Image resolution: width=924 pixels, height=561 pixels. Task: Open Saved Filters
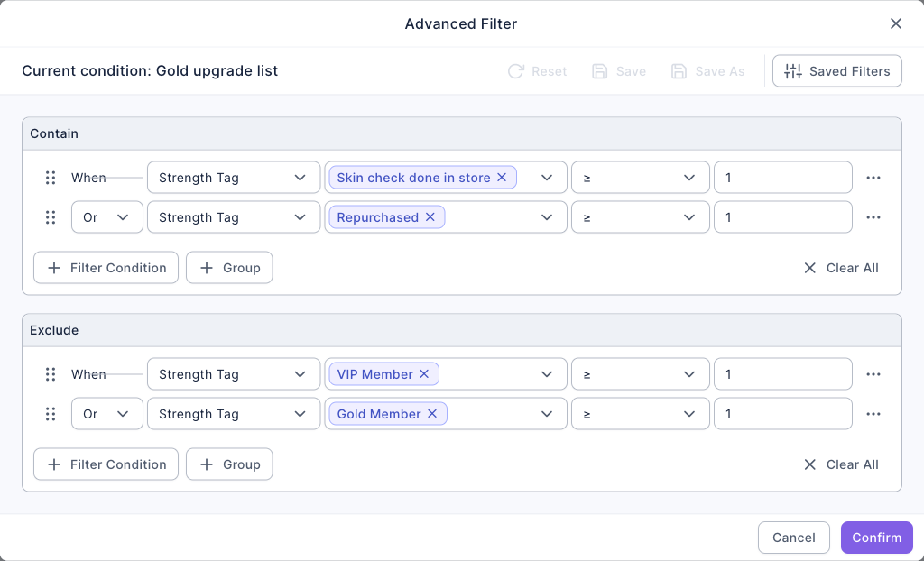tap(836, 71)
